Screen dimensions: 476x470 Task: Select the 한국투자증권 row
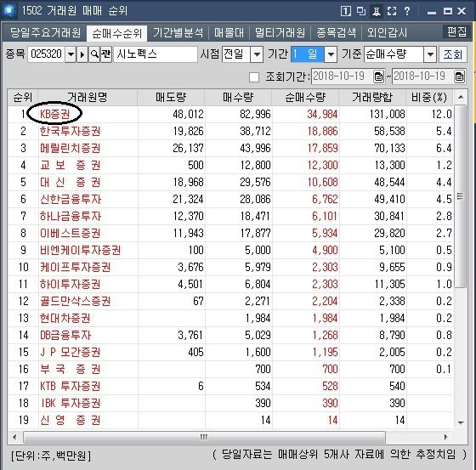[x=230, y=131]
